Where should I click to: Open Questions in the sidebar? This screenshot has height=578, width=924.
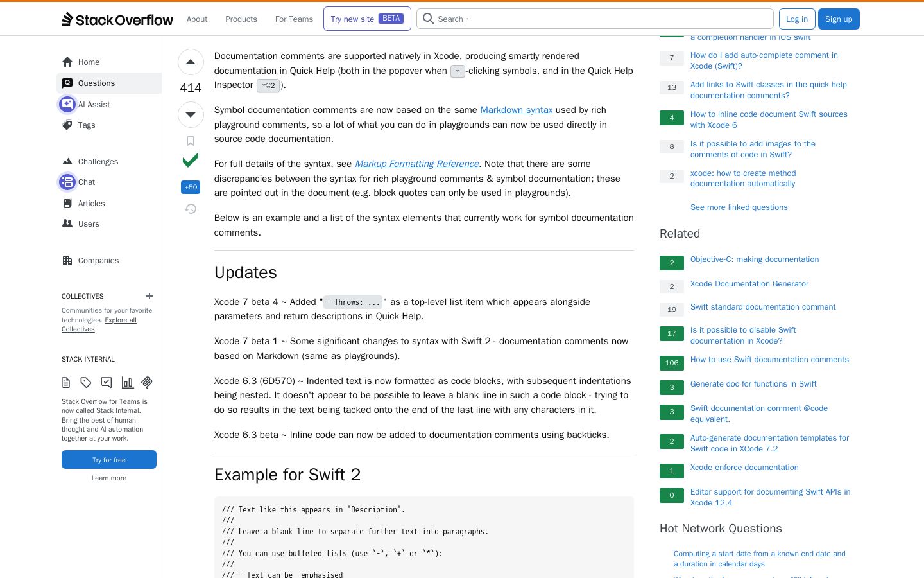pyautogui.click(x=109, y=83)
